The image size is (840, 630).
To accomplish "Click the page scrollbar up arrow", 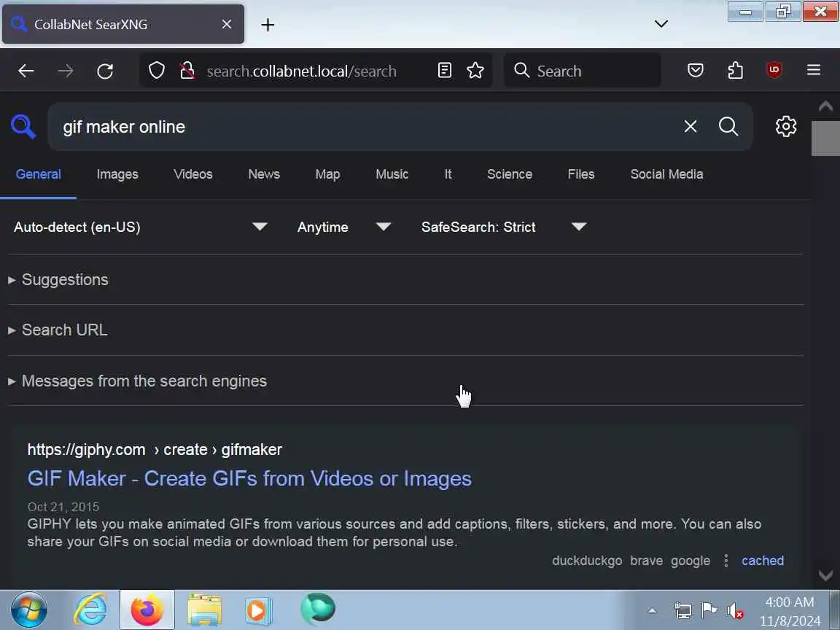I will click(825, 106).
